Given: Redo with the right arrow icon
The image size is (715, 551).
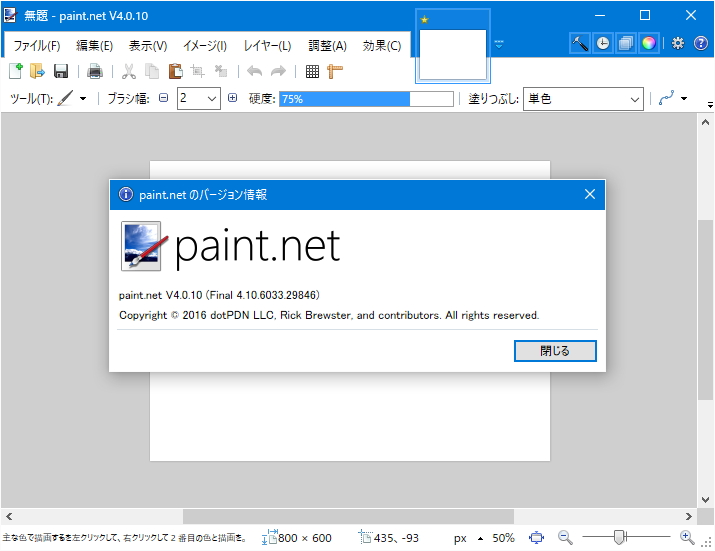Looking at the screenshot, I should click(x=278, y=71).
